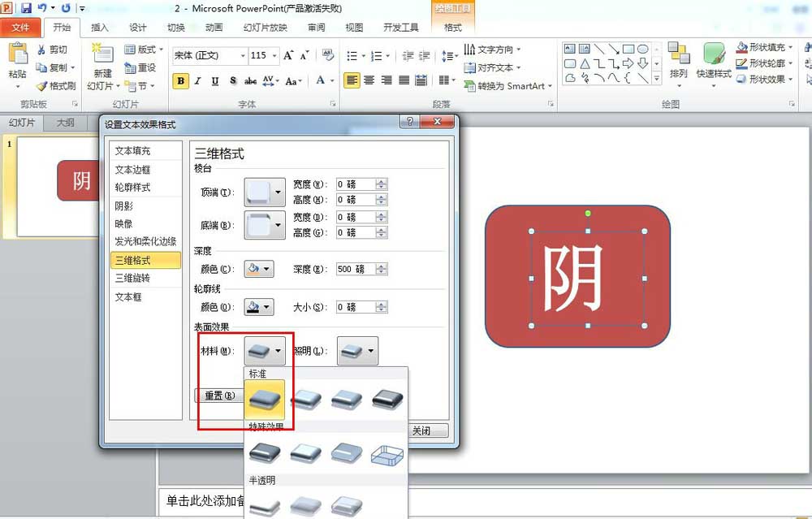Open the 深度 depth color picker
This screenshot has width=812, height=519.
(258, 267)
